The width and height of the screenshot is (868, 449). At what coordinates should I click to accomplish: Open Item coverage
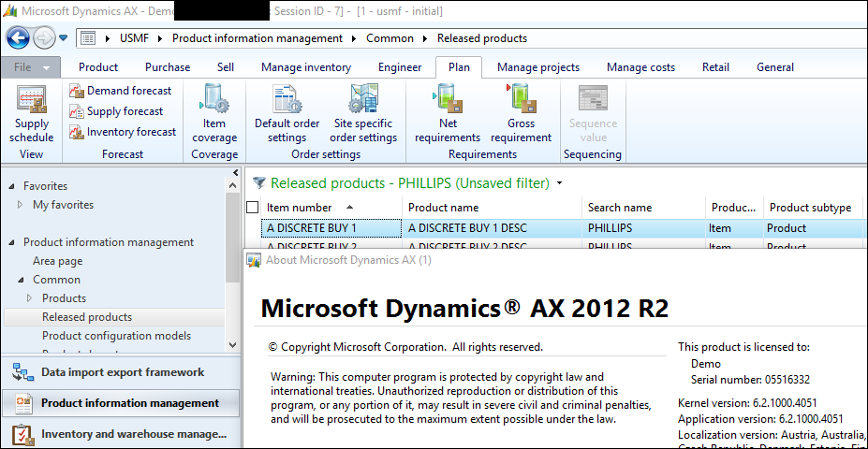pyautogui.click(x=214, y=115)
